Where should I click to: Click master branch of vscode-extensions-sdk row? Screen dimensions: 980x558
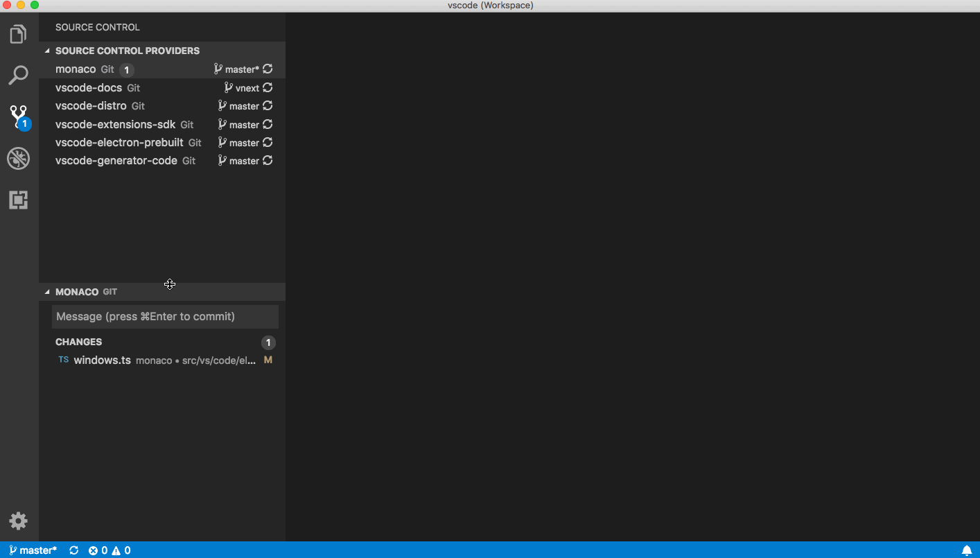tap(238, 125)
